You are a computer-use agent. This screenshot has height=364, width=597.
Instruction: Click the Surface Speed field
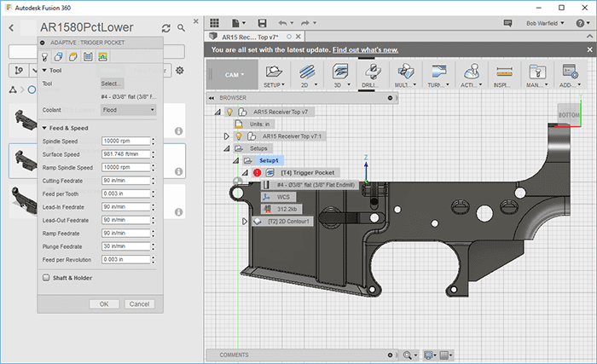(125, 154)
